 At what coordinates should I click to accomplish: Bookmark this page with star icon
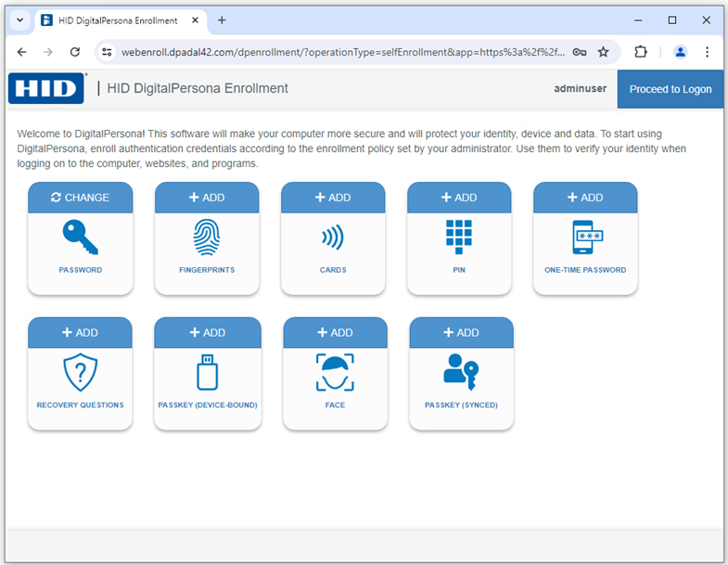pos(604,52)
